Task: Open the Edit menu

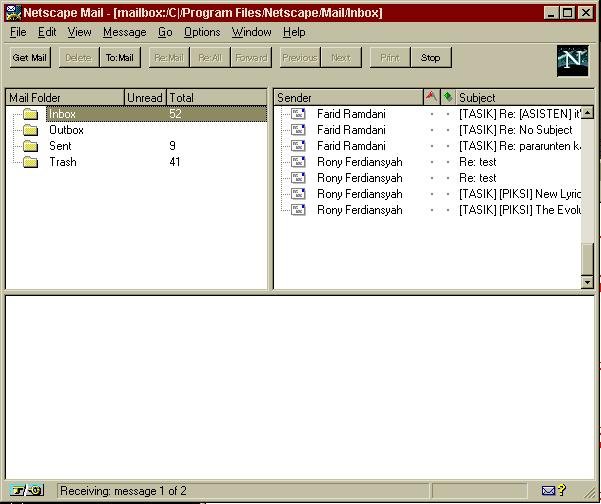Action: click(47, 32)
